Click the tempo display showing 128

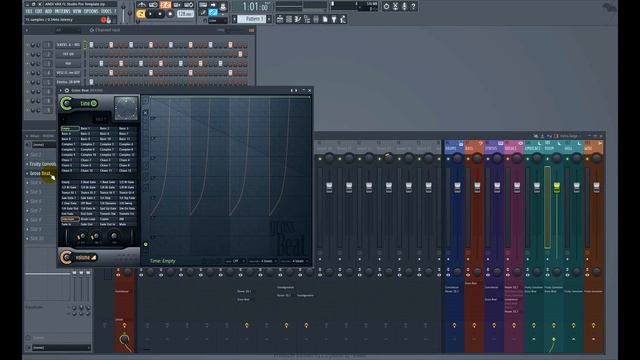pyautogui.click(x=185, y=13)
